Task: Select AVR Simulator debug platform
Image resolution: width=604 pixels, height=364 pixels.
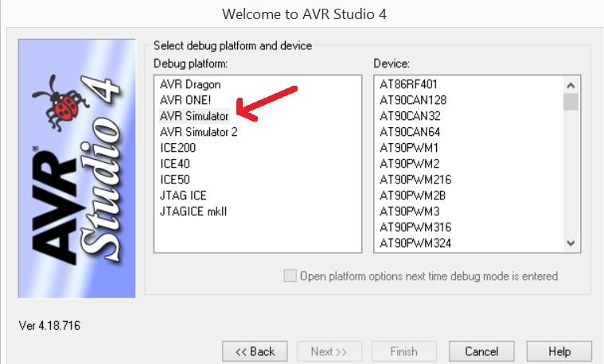Action: (x=194, y=116)
